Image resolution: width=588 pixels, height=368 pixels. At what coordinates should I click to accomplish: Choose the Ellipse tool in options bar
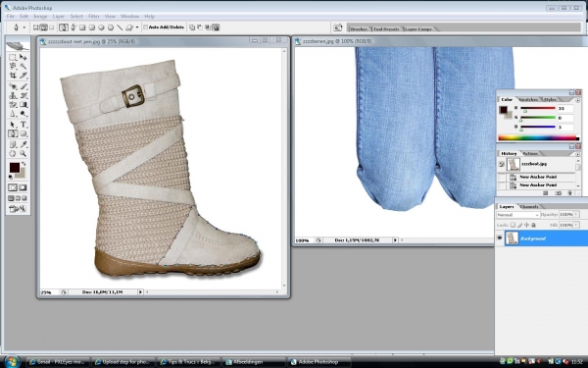pyautogui.click(x=101, y=27)
